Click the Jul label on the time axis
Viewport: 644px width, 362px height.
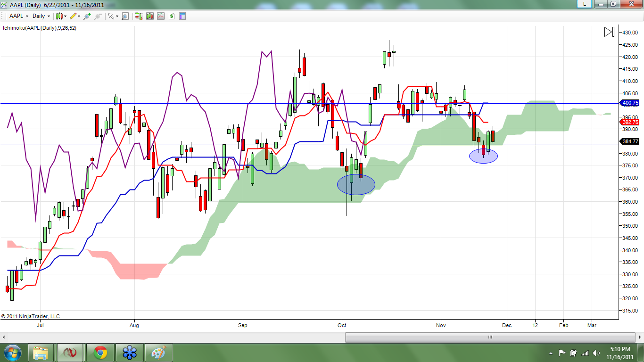tap(40, 325)
